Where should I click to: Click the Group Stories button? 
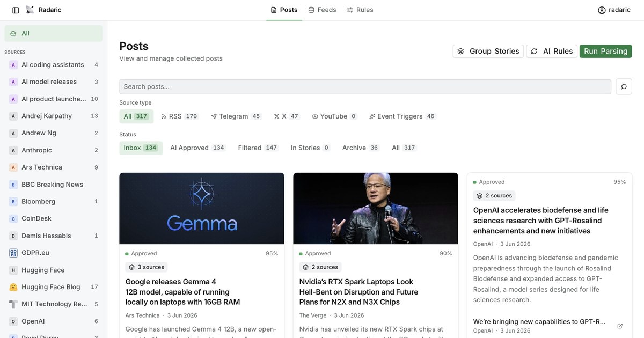pyautogui.click(x=488, y=51)
